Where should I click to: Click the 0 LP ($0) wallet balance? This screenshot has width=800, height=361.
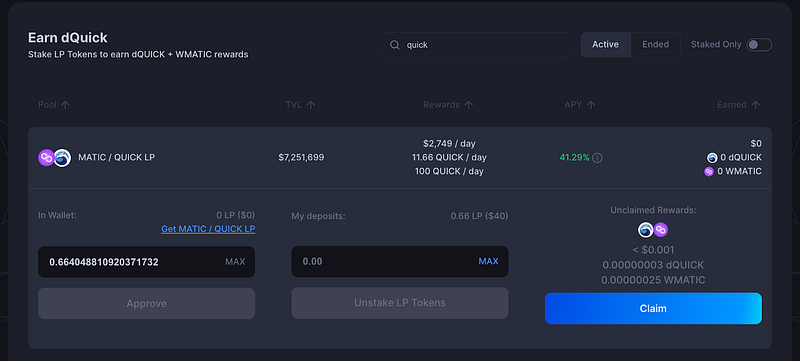pyautogui.click(x=236, y=216)
